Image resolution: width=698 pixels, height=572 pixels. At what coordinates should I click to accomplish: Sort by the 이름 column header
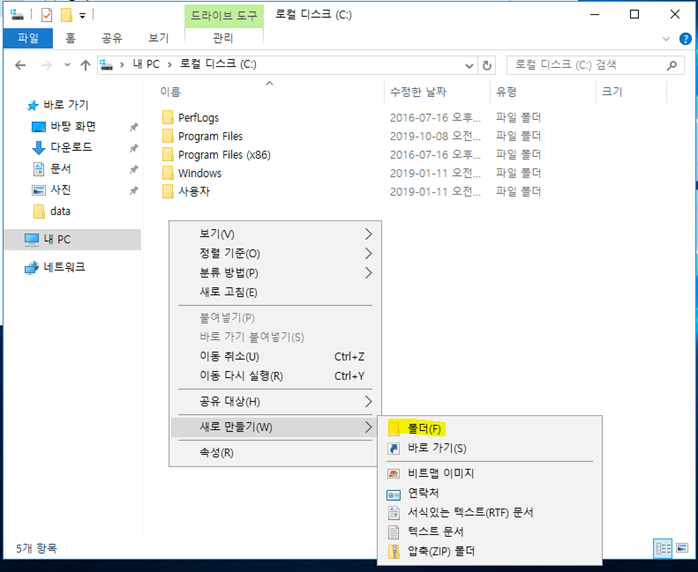170,92
